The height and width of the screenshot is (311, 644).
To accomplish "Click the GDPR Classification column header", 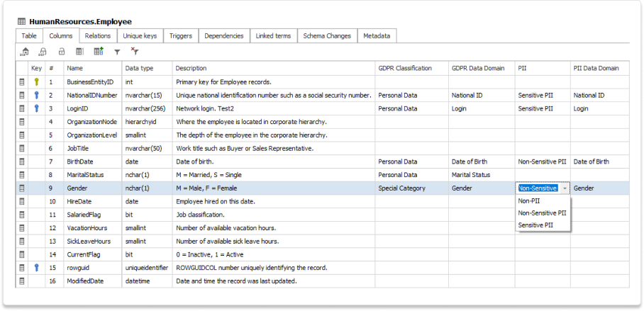I will (404, 68).
